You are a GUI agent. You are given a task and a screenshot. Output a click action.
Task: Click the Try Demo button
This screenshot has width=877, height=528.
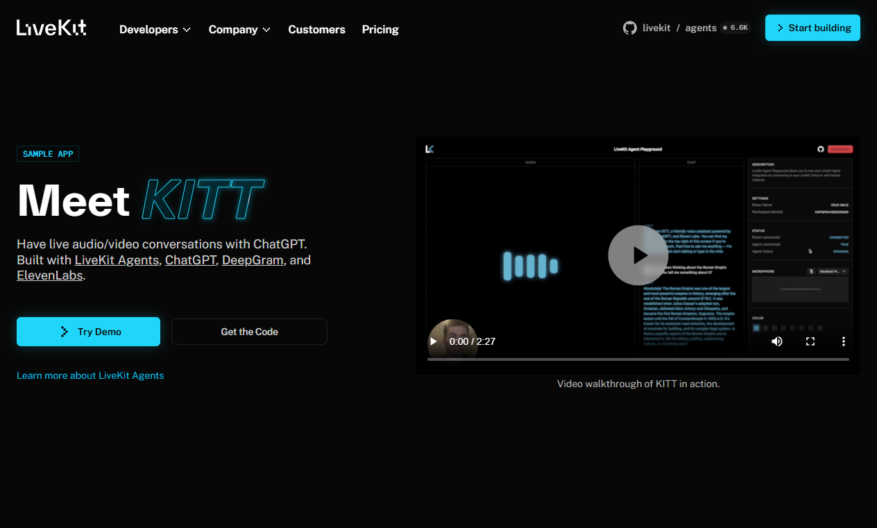tap(88, 332)
